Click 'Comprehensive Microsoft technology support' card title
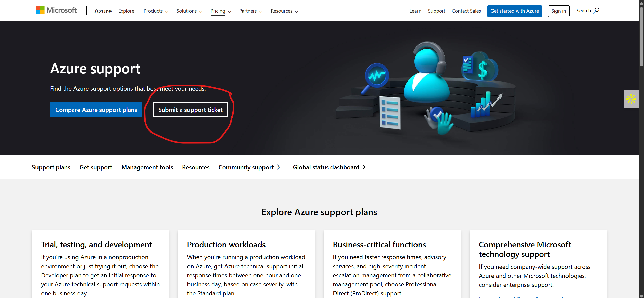Image resolution: width=644 pixels, height=298 pixels. (525, 249)
